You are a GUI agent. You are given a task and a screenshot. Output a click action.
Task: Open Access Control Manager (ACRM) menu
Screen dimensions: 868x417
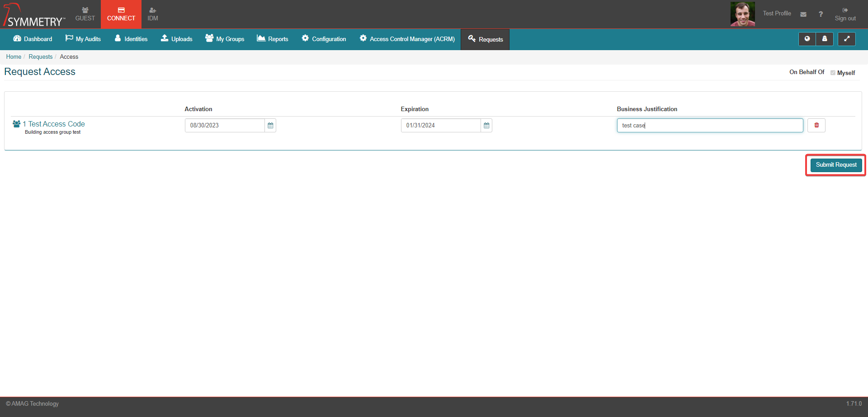pos(407,39)
